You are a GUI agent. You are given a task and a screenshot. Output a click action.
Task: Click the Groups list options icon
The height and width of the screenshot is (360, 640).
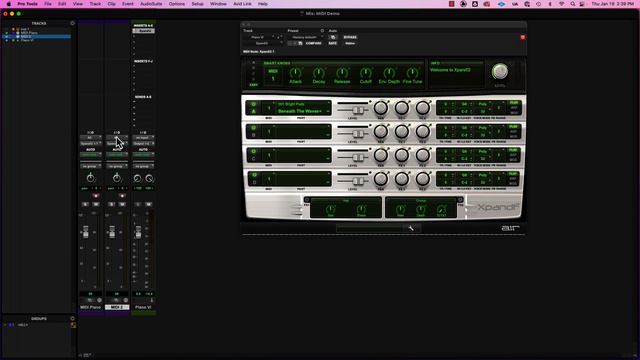pos(73,318)
